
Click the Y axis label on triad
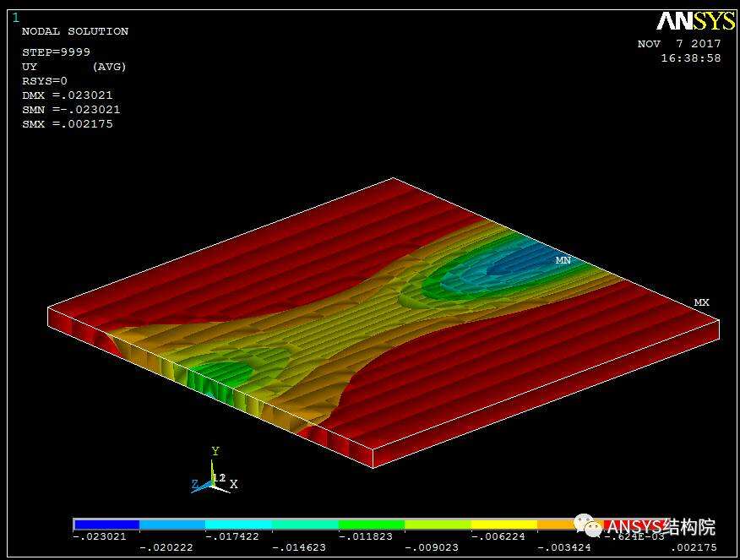[215, 451]
